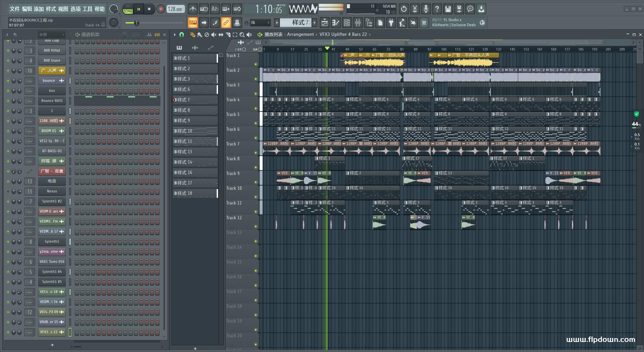The height and width of the screenshot is (352, 644).
Task: Open the 全部 channel filter dropdown
Action: (51, 35)
